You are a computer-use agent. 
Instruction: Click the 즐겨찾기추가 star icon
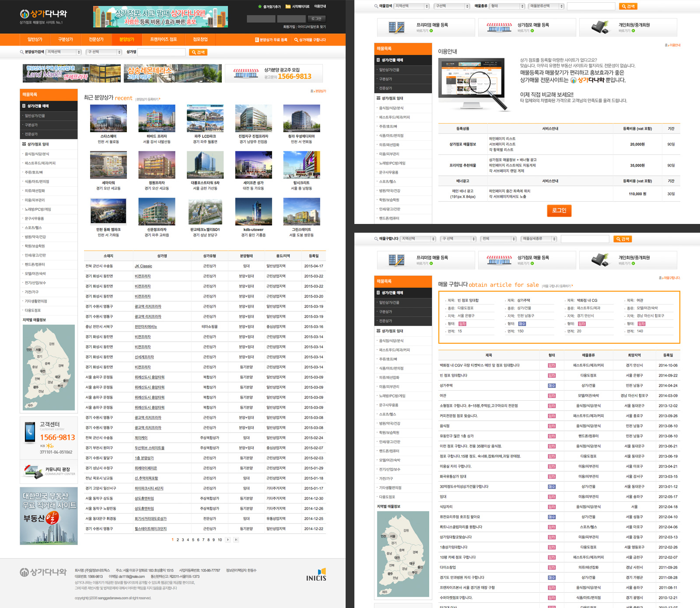[260, 7]
